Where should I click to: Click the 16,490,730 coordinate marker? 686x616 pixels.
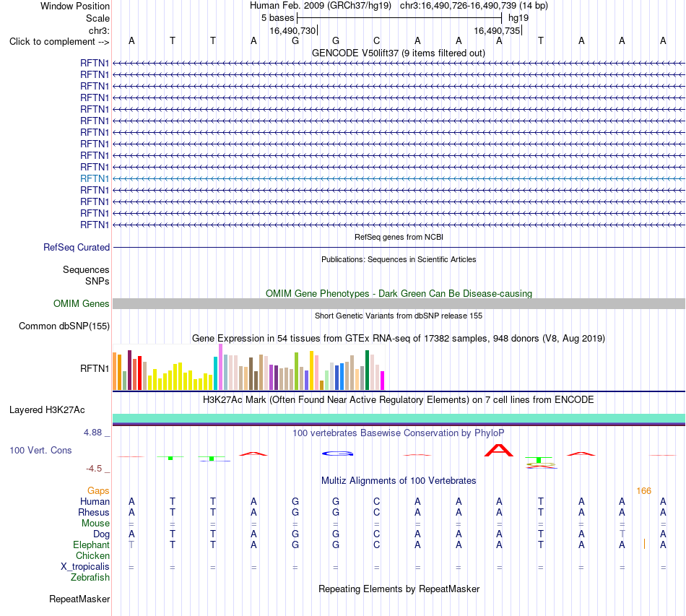tap(292, 30)
